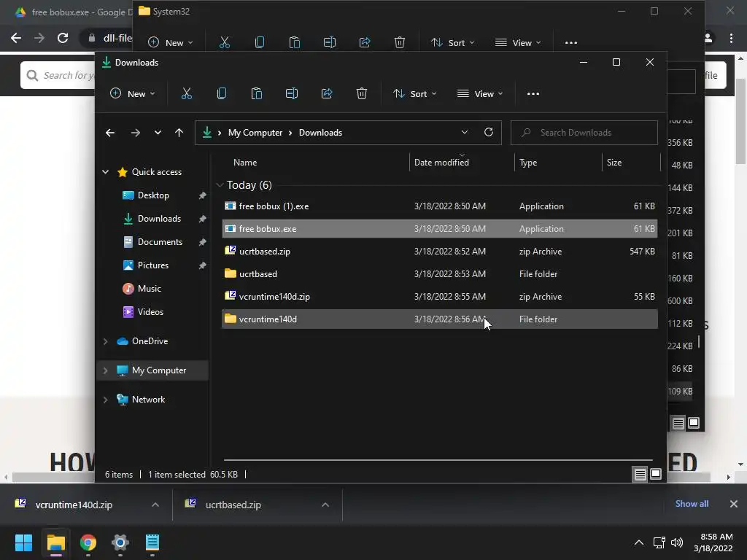Click Rename icon in System32 window
Screen dimensions: 747x560
330,42
